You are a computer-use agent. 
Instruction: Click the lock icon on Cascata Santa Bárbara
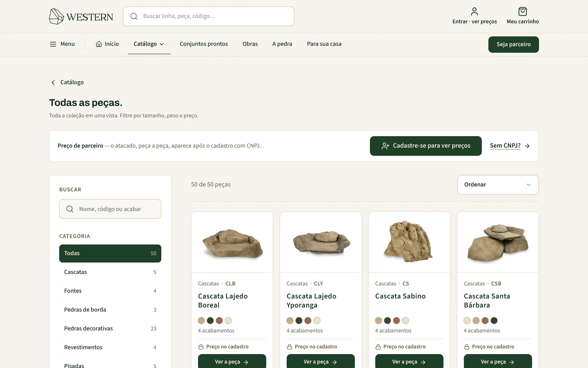[467, 347]
